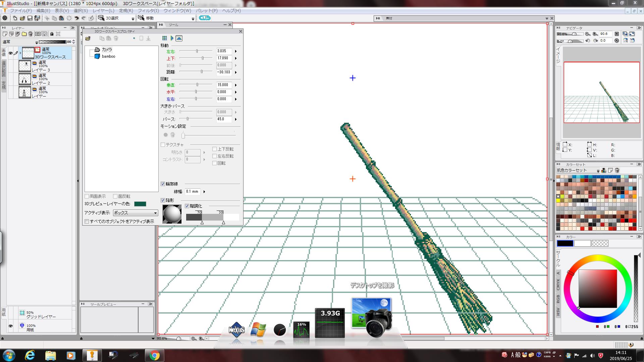Hide the 3Dワークスペース layer eye
644x362 pixels.
(11, 53)
